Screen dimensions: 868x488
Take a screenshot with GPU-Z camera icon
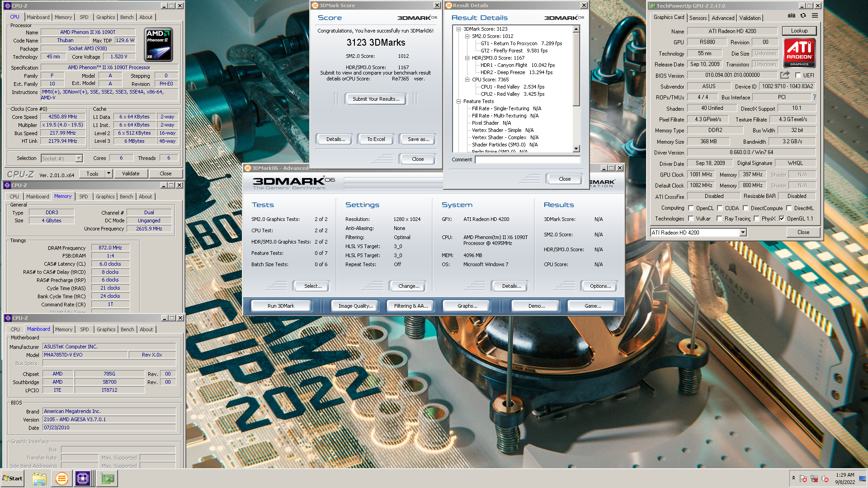tap(792, 15)
